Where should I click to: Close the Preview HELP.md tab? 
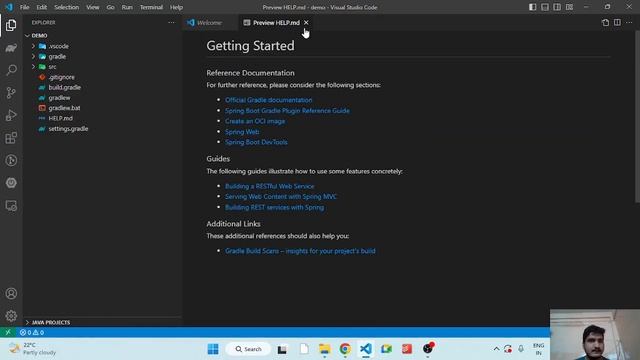click(x=306, y=23)
